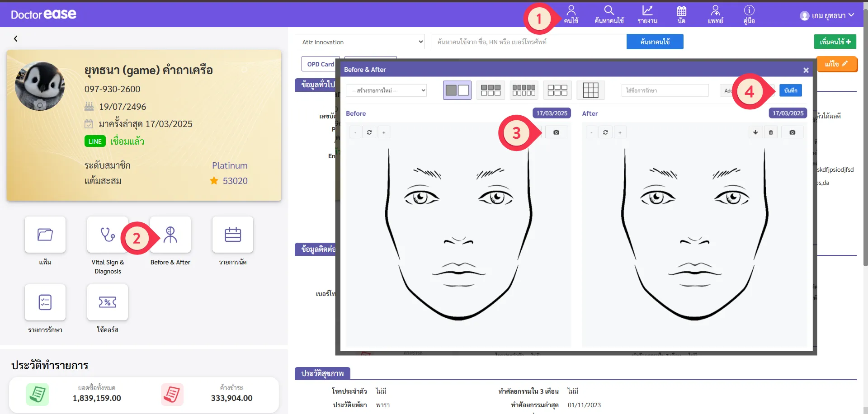Viewport: 868px width, 414px height.
Task: Open the Before & After icon in sidebar
Action: pos(170,235)
